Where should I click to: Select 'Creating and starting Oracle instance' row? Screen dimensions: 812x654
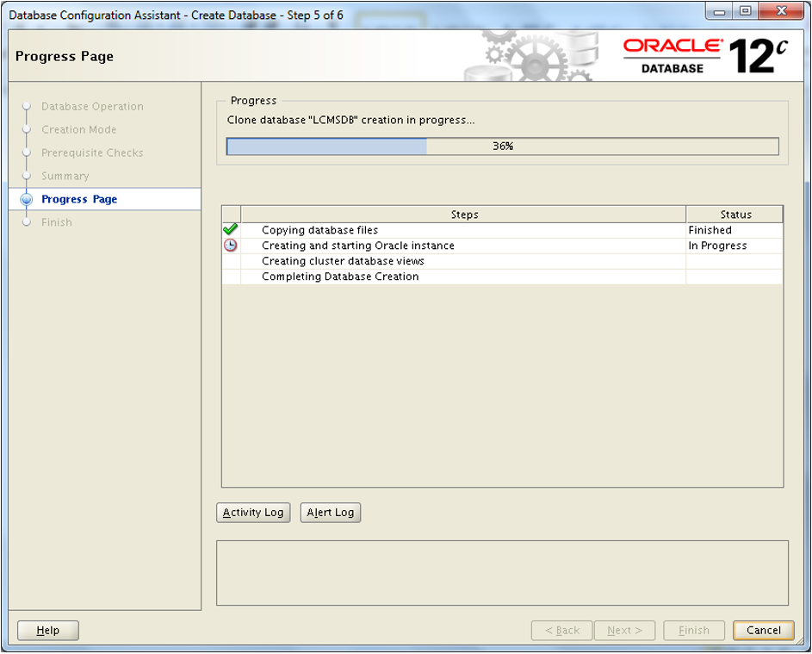coord(502,246)
